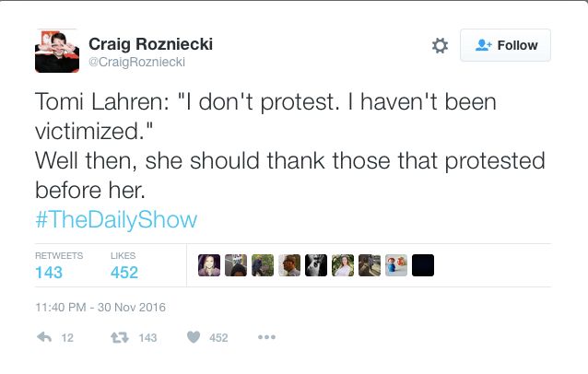The image size is (588, 374).
Task: Open Craig Roznecki's profile picture
Action: tap(54, 51)
